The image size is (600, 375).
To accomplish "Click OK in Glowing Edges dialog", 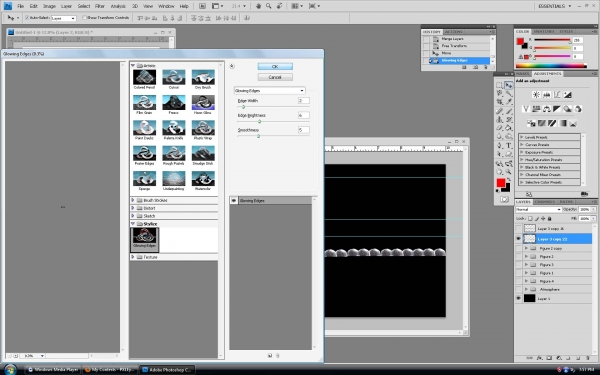I will coord(275,67).
